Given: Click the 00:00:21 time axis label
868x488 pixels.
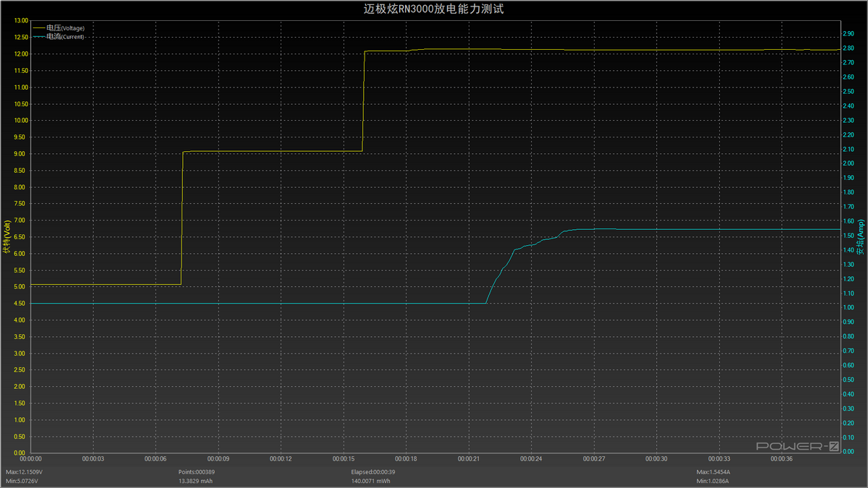Looking at the screenshot, I should (468, 459).
